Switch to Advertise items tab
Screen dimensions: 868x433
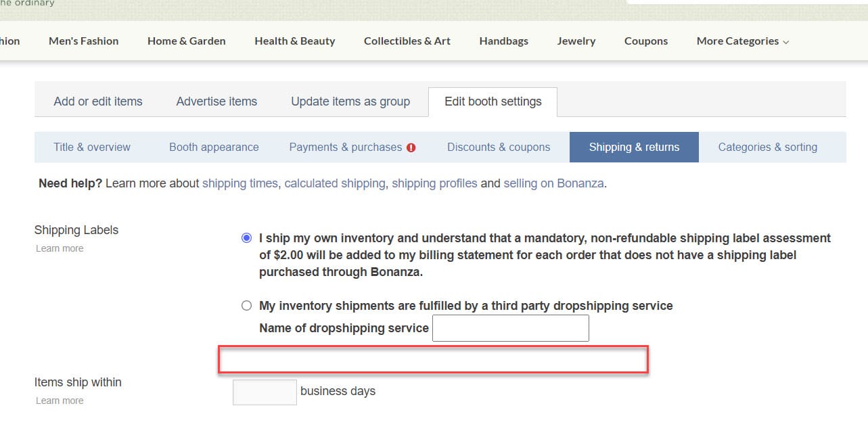click(216, 101)
